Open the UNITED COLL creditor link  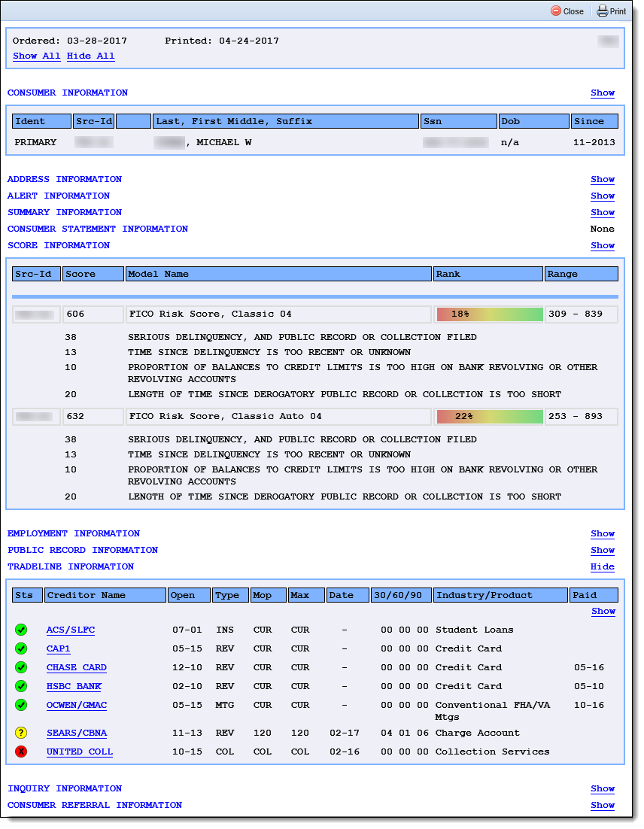(x=79, y=752)
